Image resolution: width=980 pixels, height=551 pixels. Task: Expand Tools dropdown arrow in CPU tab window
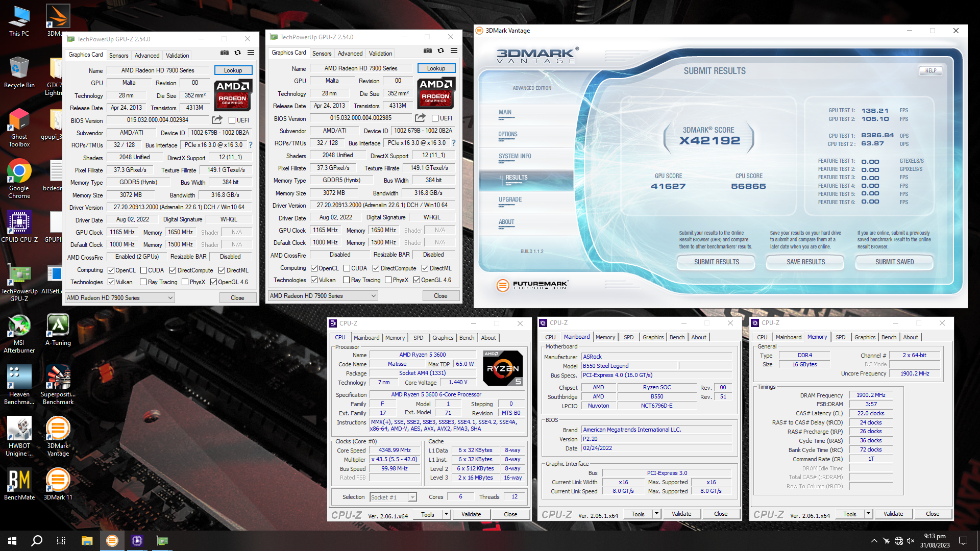tap(447, 514)
